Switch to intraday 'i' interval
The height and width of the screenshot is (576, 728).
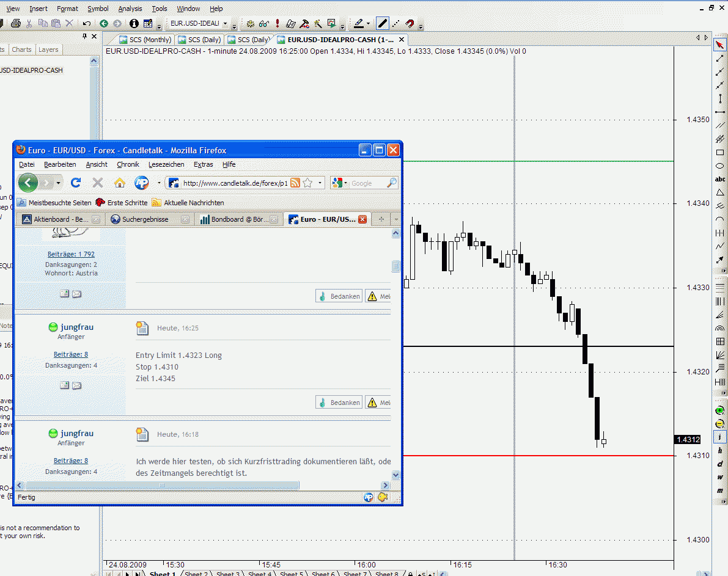719,437
